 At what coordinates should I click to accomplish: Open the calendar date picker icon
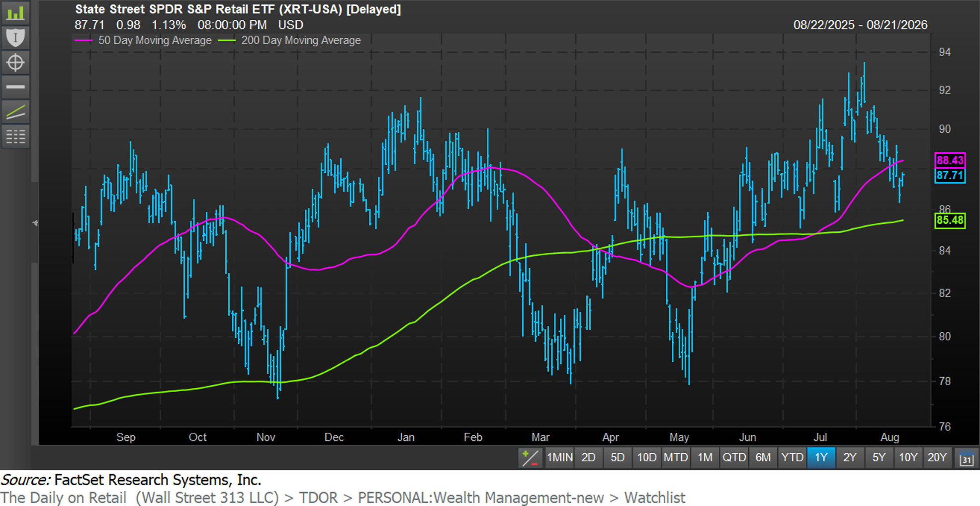click(x=966, y=458)
